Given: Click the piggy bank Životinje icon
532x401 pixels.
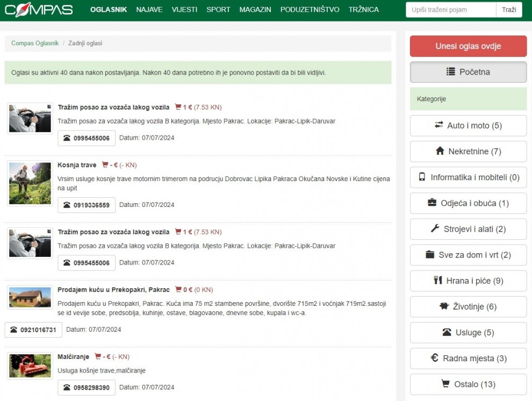Looking at the screenshot, I should [x=444, y=306].
